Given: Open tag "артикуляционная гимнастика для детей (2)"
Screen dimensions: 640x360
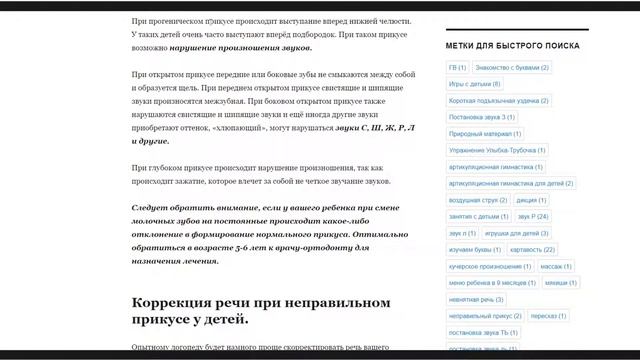Looking at the screenshot, I should (511, 183).
